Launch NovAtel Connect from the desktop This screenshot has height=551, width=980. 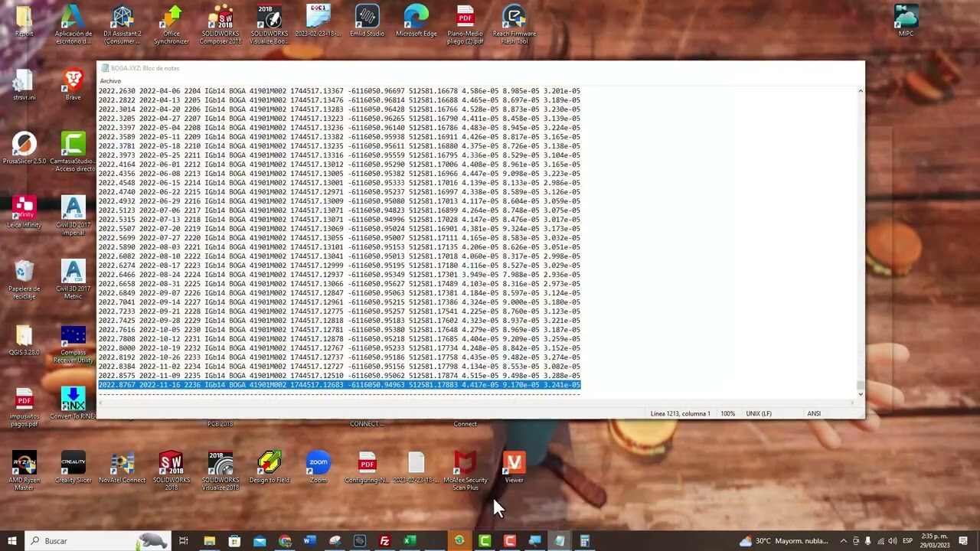tap(122, 468)
